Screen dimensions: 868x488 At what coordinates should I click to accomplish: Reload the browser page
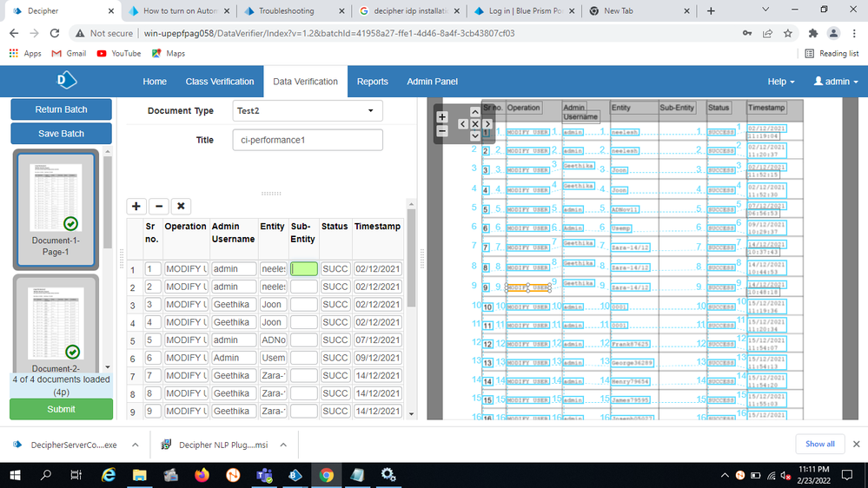tap(54, 33)
